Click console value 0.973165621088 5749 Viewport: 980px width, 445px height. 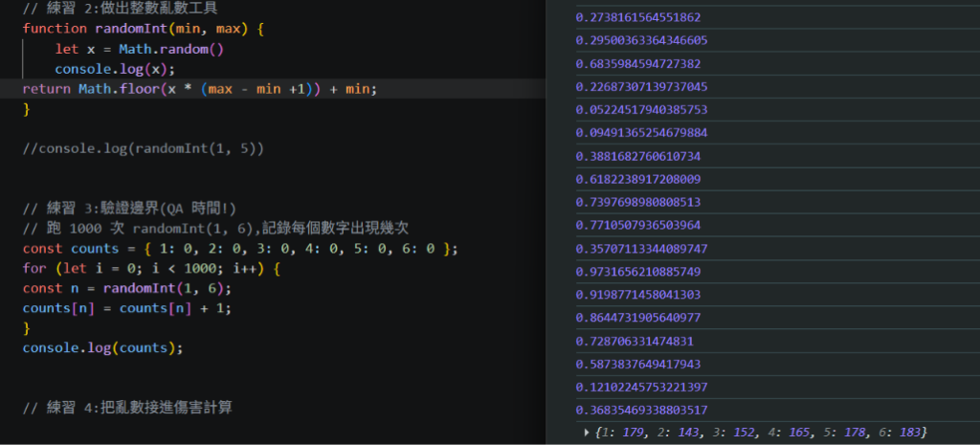point(638,271)
